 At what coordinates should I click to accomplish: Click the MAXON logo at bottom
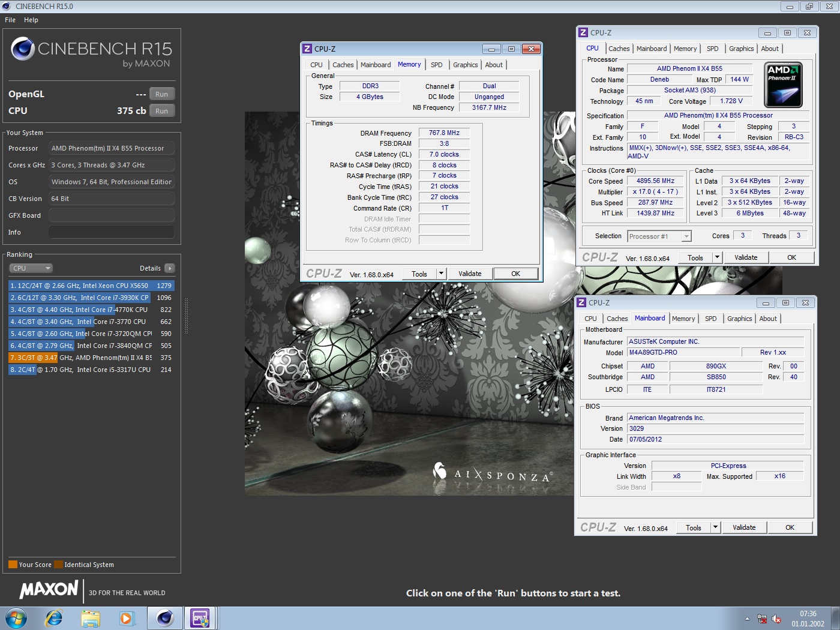click(x=49, y=590)
